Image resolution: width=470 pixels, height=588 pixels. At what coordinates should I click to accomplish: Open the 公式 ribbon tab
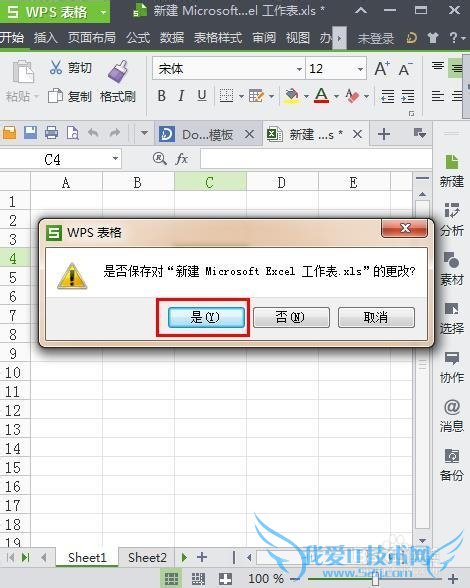click(x=138, y=38)
